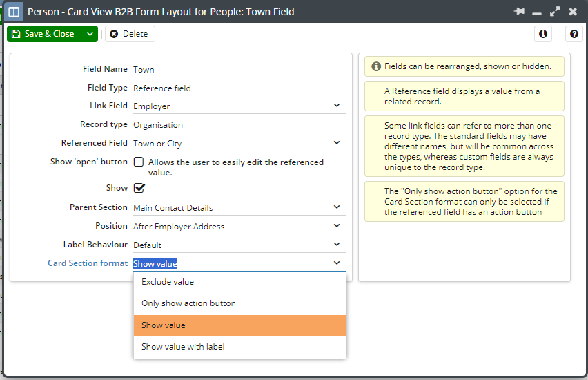Click info icon beside rearranged fields note
Screen dimensions: 588x380
coord(375,66)
